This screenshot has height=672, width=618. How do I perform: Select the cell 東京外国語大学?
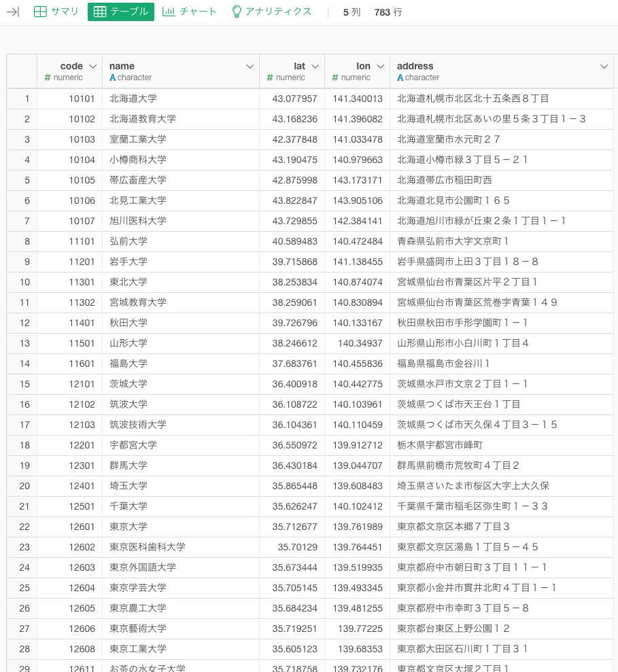pyautogui.click(x=181, y=567)
